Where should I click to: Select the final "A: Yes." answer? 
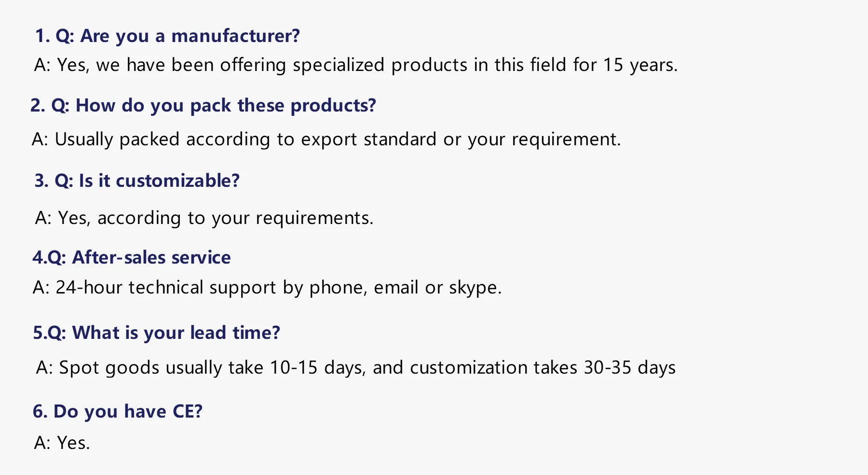[x=62, y=443]
